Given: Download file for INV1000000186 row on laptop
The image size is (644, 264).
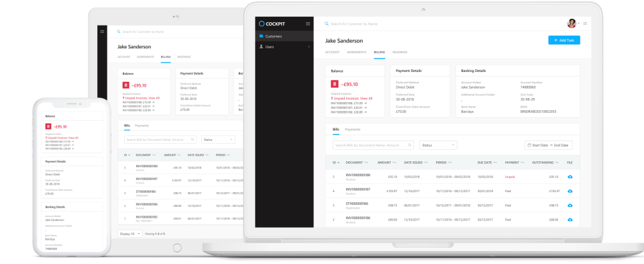Looking at the screenshot, I should 570,220.
